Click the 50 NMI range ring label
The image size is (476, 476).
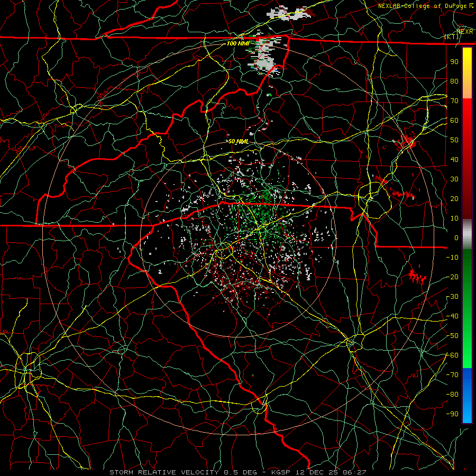pyautogui.click(x=239, y=141)
